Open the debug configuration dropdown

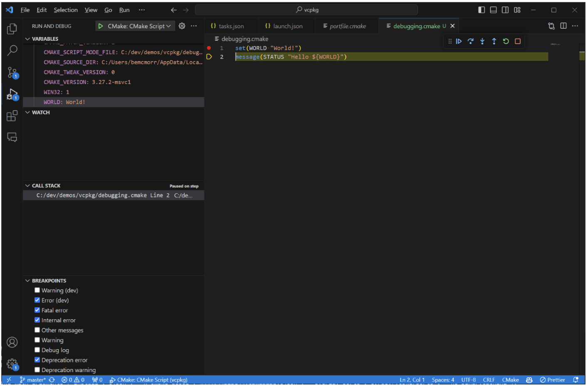(x=168, y=25)
